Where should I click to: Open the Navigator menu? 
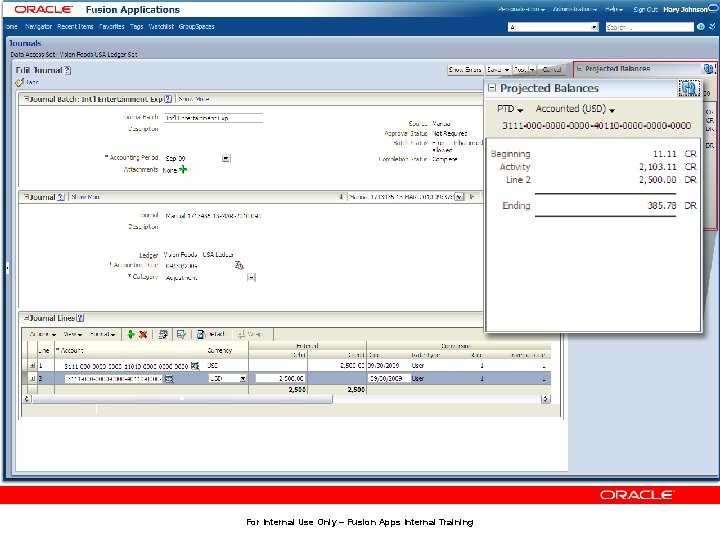tap(38, 27)
